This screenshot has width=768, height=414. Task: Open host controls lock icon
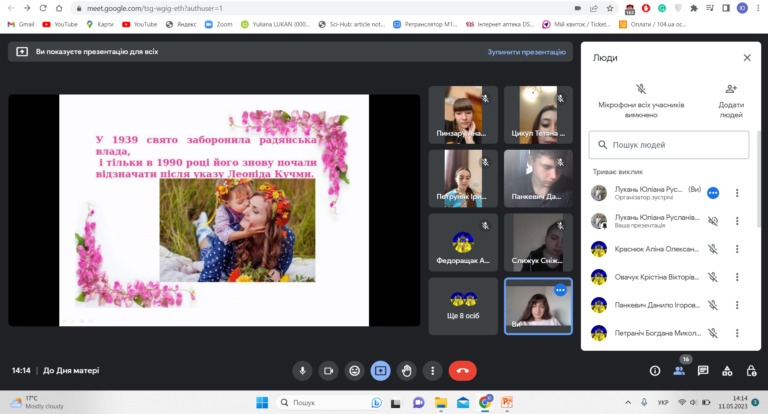[753, 370]
